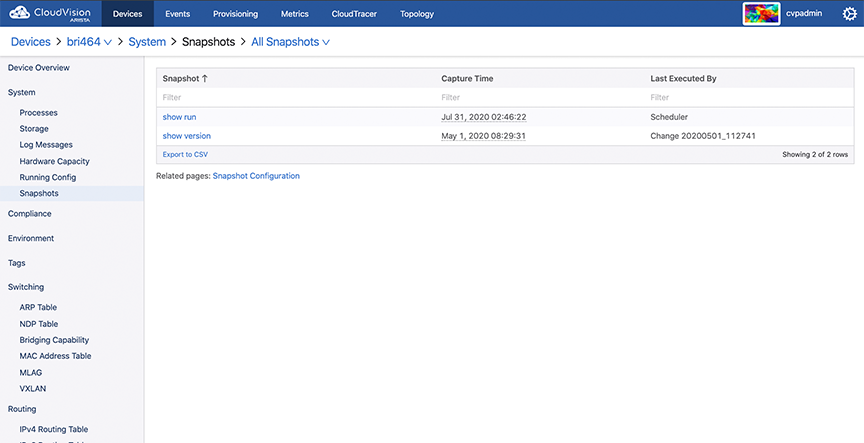The height and width of the screenshot is (443, 864).
Task: Expand the bri464 device dropdown
Action: tap(89, 42)
